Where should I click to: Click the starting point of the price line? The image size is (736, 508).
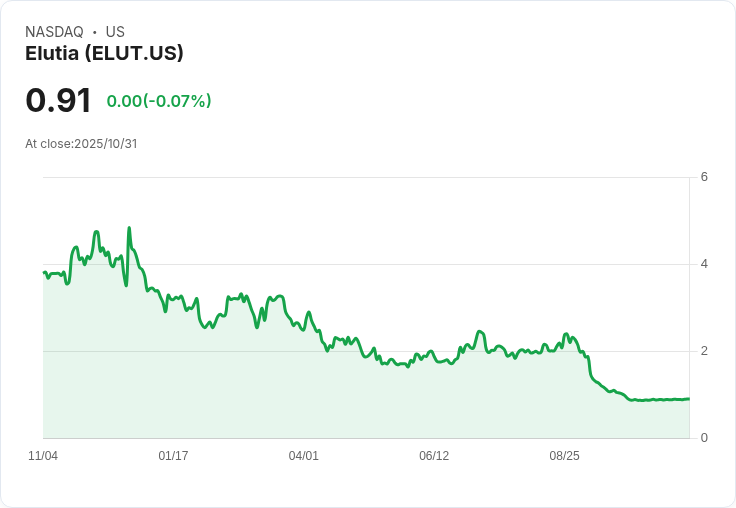(x=44, y=272)
